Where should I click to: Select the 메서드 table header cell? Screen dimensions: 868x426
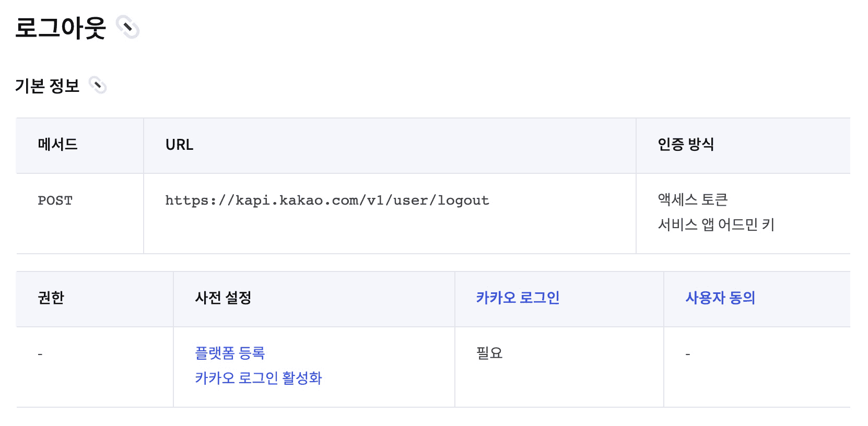click(x=80, y=146)
